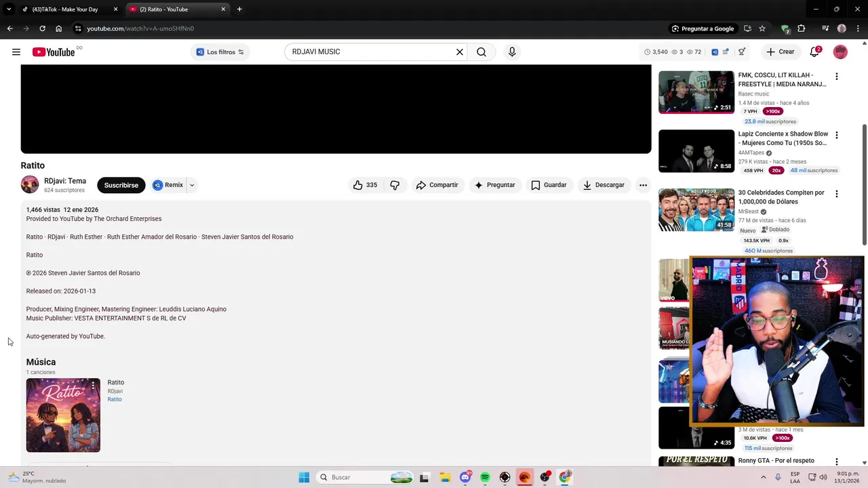Screen dimensions: 868x488
Task: Open the notifications bell
Action: click(x=815, y=52)
